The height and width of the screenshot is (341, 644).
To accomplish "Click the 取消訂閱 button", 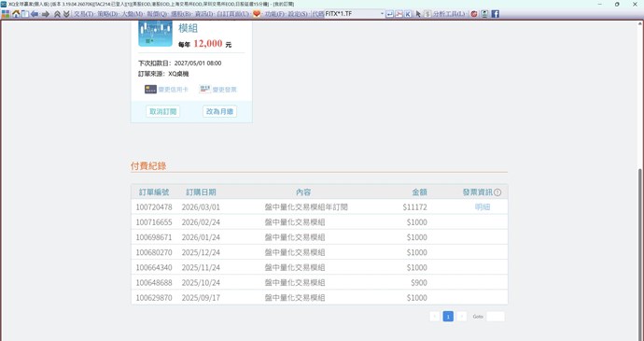I will pos(163,111).
